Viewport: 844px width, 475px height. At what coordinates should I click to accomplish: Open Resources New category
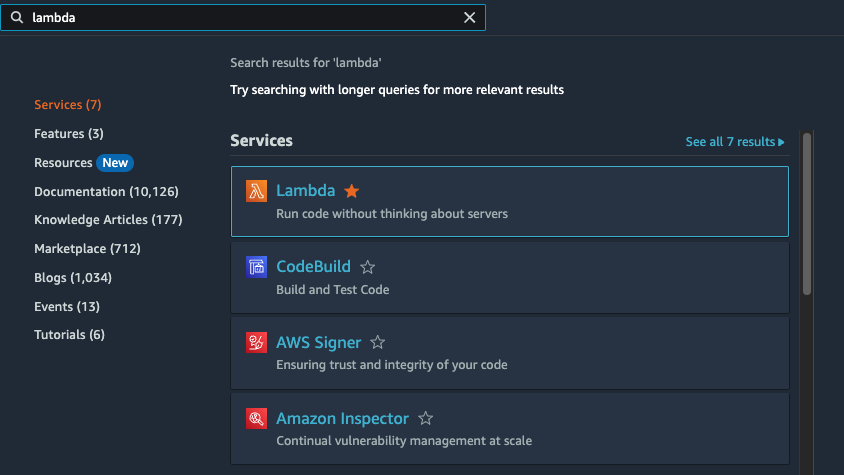point(83,163)
